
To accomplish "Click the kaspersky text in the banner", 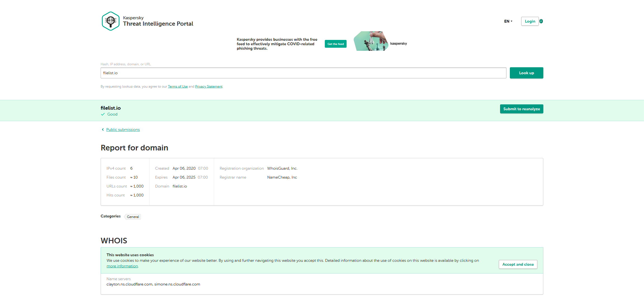I will click(398, 44).
